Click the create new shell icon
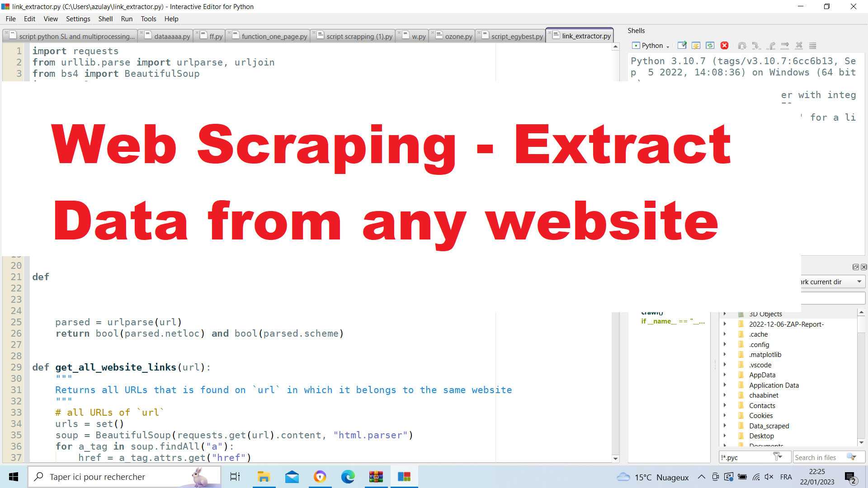 pyautogui.click(x=682, y=46)
